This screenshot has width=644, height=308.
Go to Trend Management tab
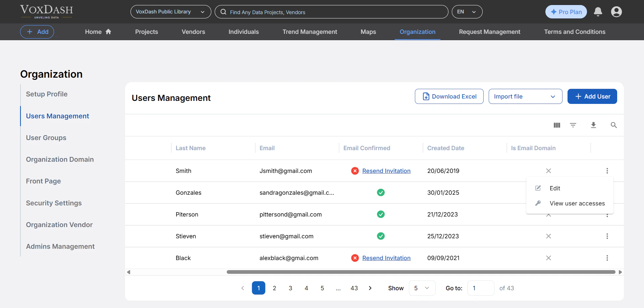pos(310,32)
